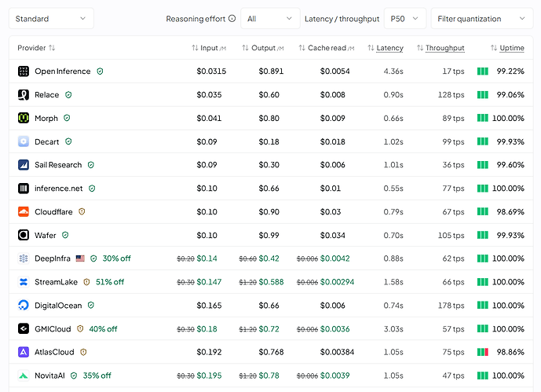Click the StreamLake provider logo

[24, 282]
